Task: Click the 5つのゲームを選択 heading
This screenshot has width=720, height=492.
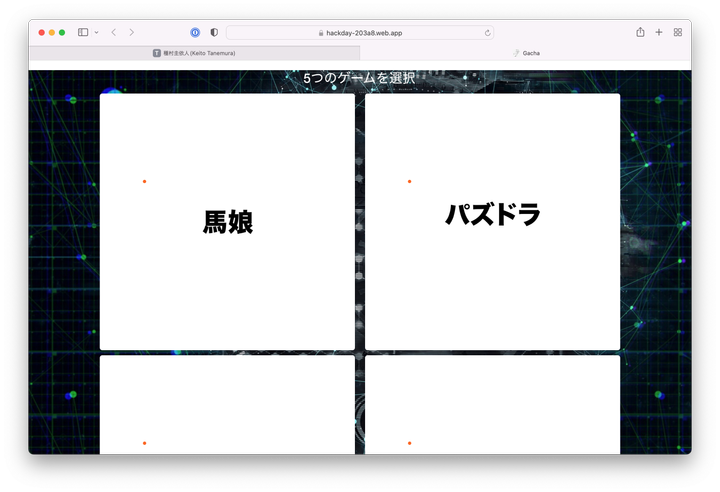Action: [359, 78]
